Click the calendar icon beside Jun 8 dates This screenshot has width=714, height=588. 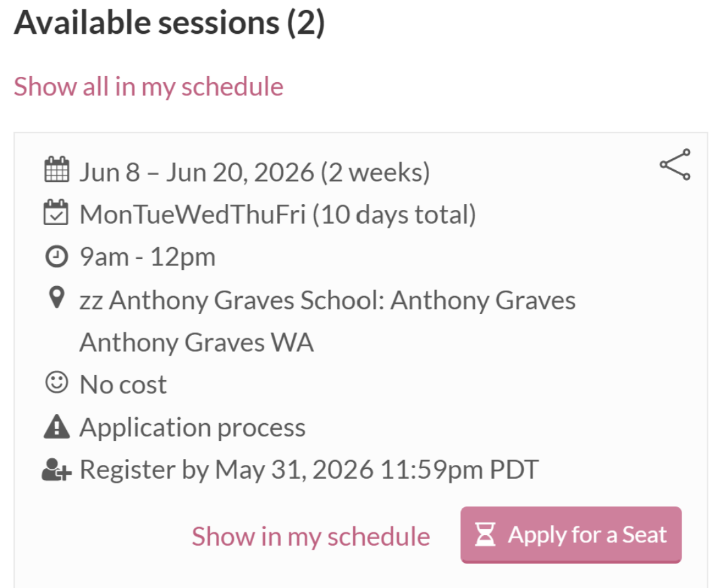click(x=57, y=170)
